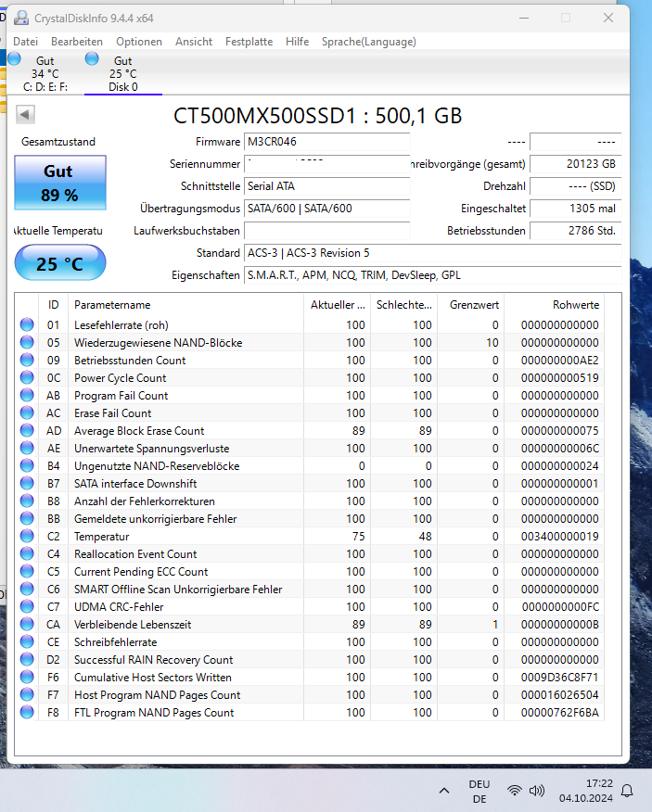Click the empty Laufwerksbuchstaben field
The height and width of the screenshot is (812, 652).
(327, 231)
